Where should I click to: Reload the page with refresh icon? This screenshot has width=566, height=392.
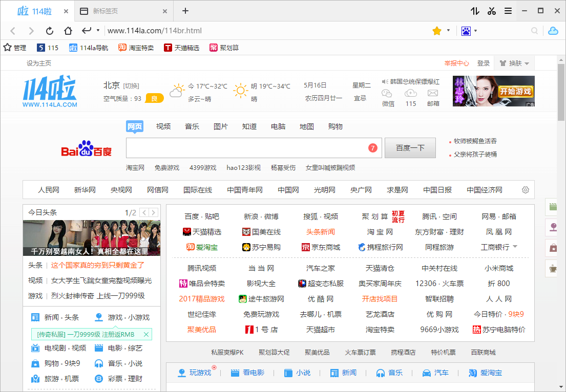[x=50, y=31]
